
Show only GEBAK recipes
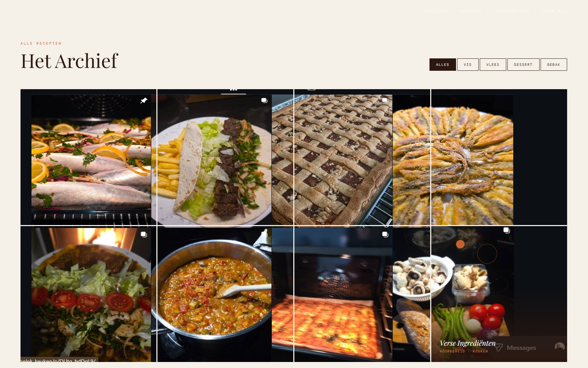point(554,64)
